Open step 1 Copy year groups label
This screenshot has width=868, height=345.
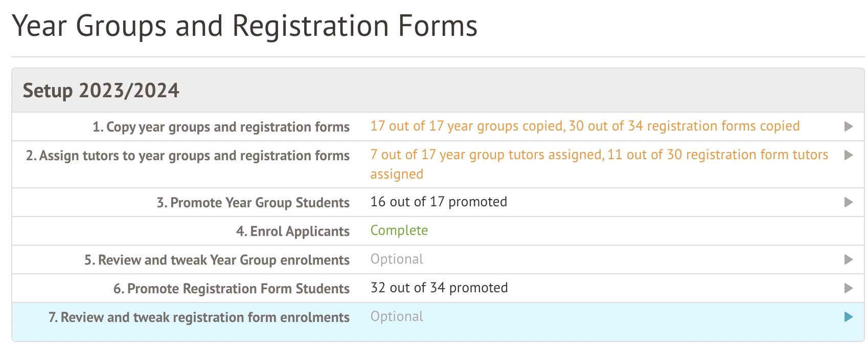pyautogui.click(x=221, y=127)
